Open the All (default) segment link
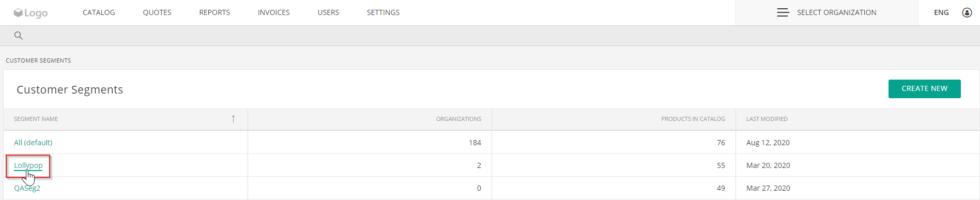 coord(33,143)
